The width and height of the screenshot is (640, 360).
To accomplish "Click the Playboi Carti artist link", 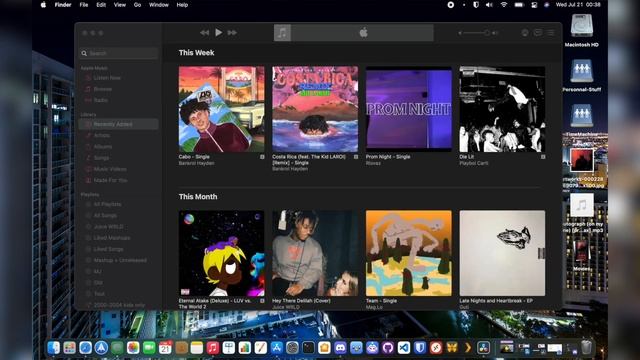I will pyautogui.click(x=473, y=163).
